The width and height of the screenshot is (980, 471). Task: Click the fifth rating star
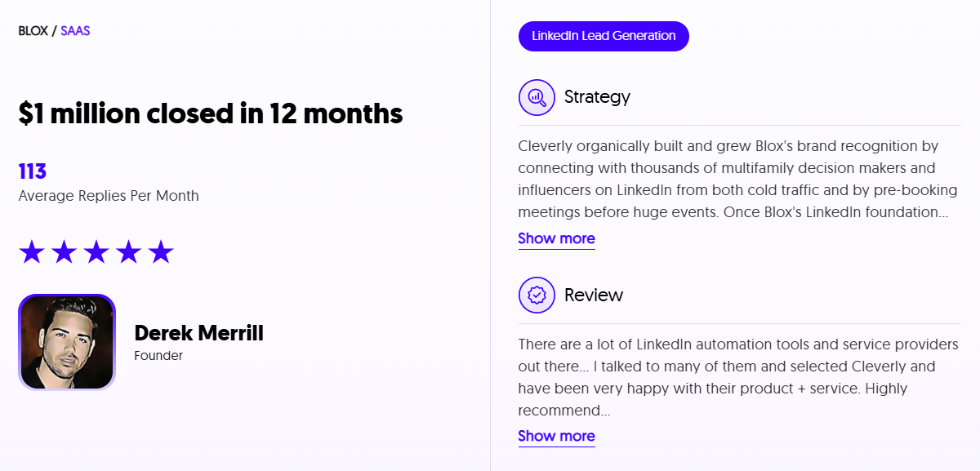click(162, 252)
